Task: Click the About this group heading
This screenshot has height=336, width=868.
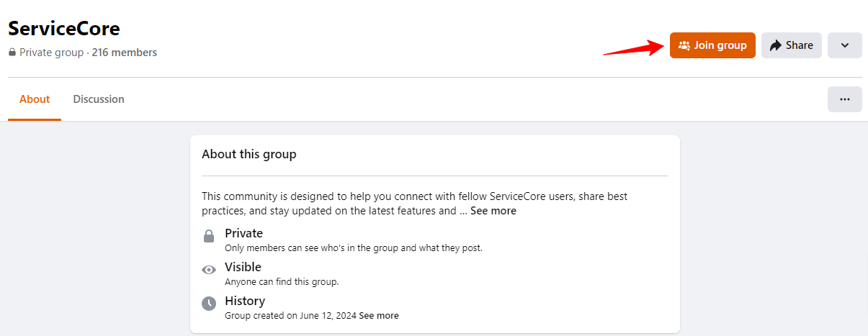Action: (x=249, y=154)
